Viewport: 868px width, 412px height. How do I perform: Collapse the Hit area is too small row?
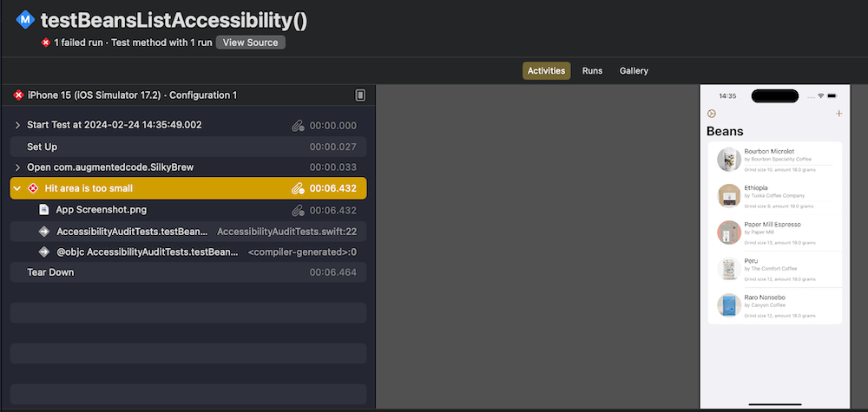point(18,188)
